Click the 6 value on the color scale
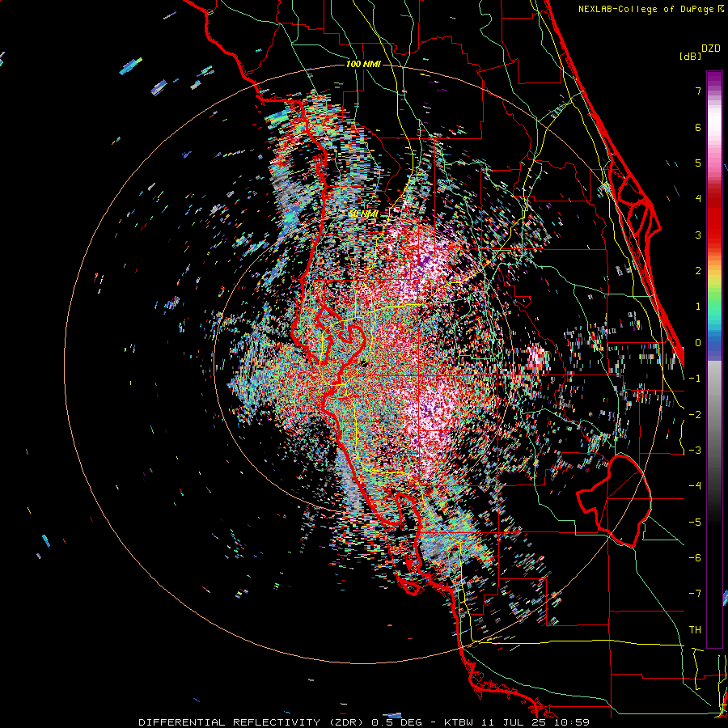Screen dimensions: 728x728 pos(698,127)
